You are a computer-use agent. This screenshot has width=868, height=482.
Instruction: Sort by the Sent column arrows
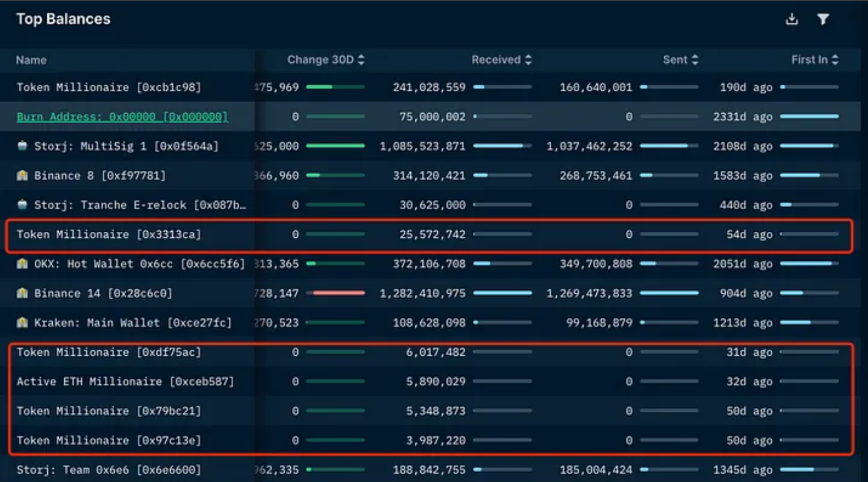click(x=695, y=60)
